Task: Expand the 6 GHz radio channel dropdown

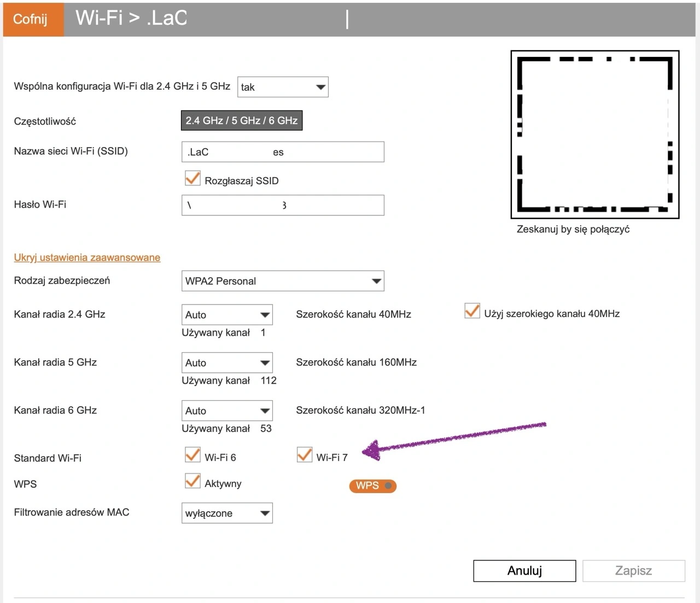Action: point(227,411)
